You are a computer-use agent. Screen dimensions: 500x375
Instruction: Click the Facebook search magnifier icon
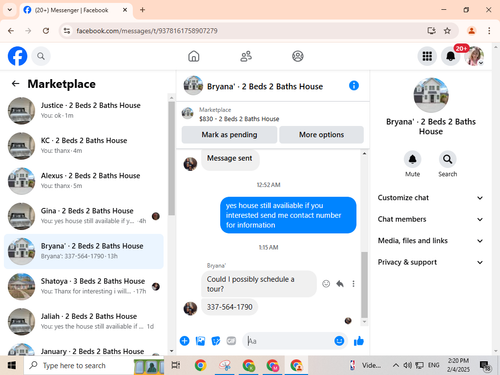tap(41, 56)
